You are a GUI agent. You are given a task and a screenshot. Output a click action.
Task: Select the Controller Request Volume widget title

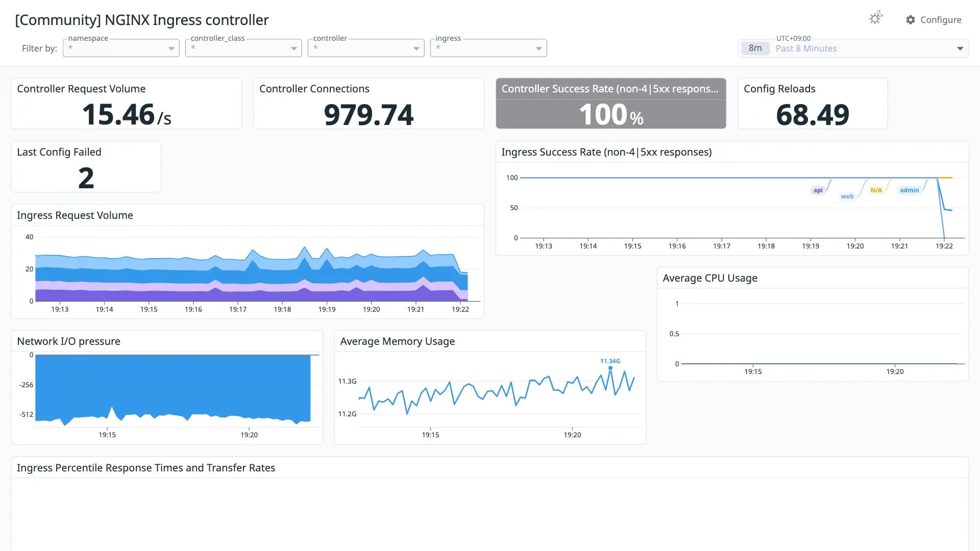pyautogui.click(x=81, y=89)
